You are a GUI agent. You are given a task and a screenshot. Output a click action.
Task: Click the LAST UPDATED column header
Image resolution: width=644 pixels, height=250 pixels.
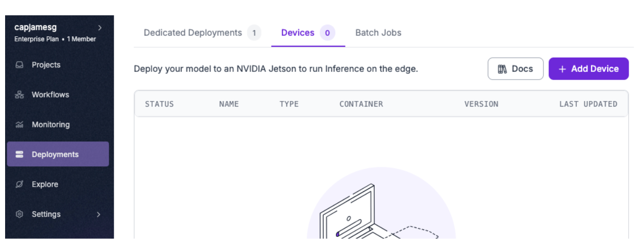click(588, 104)
